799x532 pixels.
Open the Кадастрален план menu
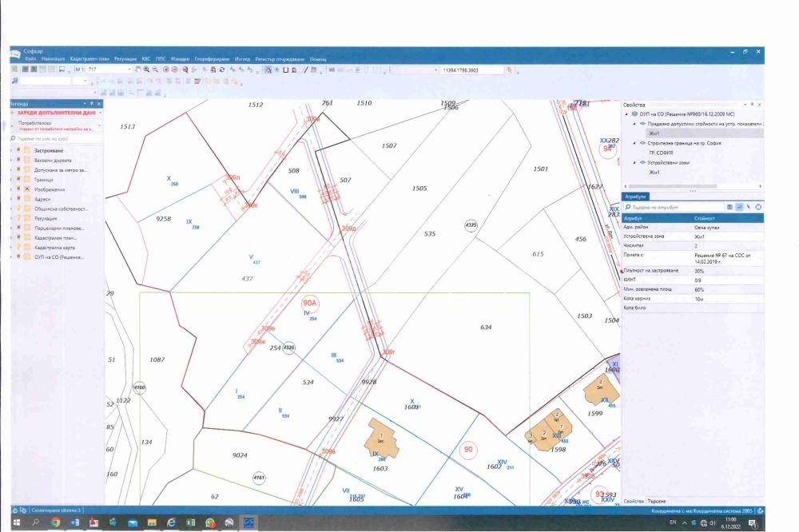[89, 59]
